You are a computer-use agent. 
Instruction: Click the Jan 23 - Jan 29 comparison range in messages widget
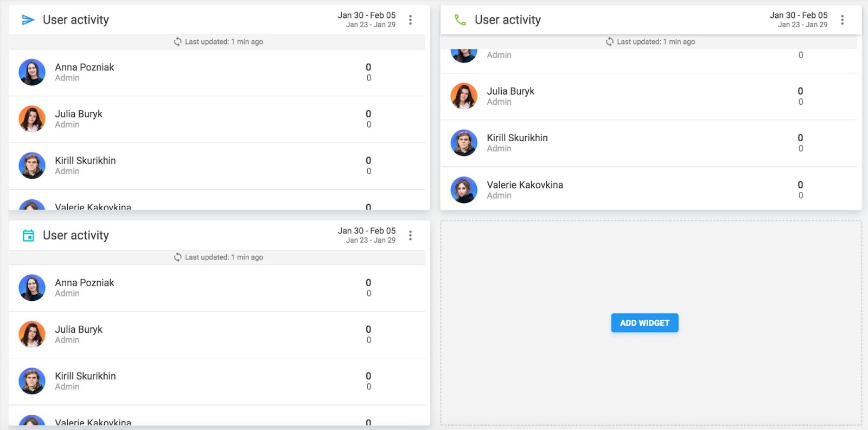tap(371, 24)
